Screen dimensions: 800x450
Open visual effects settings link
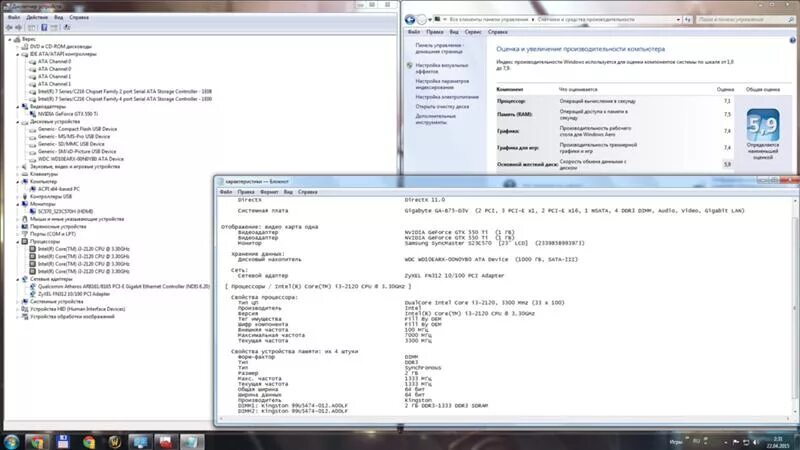pyautogui.click(x=441, y=68)
